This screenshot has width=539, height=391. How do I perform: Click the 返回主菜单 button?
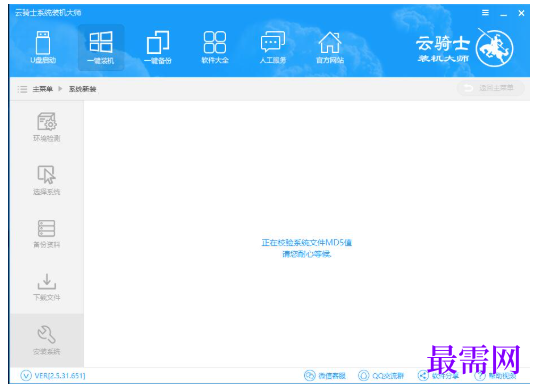pyautogui.click(x=491, y=88)
